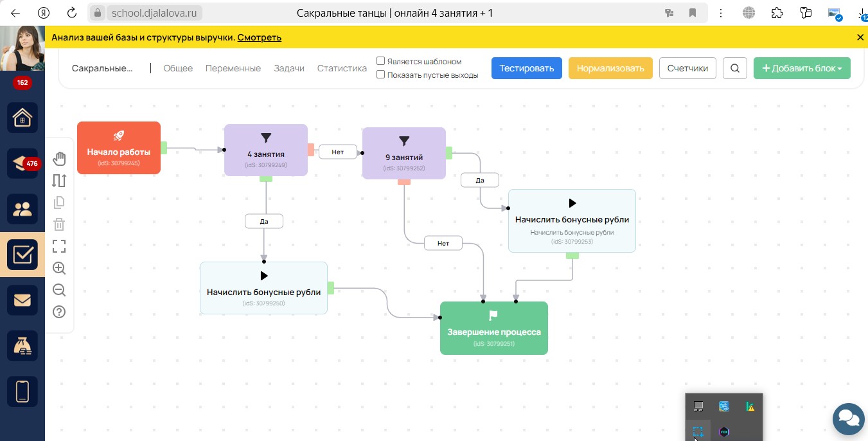868x441 pixels.
Task: Open the chat support bubble
Action: point(849,420)
